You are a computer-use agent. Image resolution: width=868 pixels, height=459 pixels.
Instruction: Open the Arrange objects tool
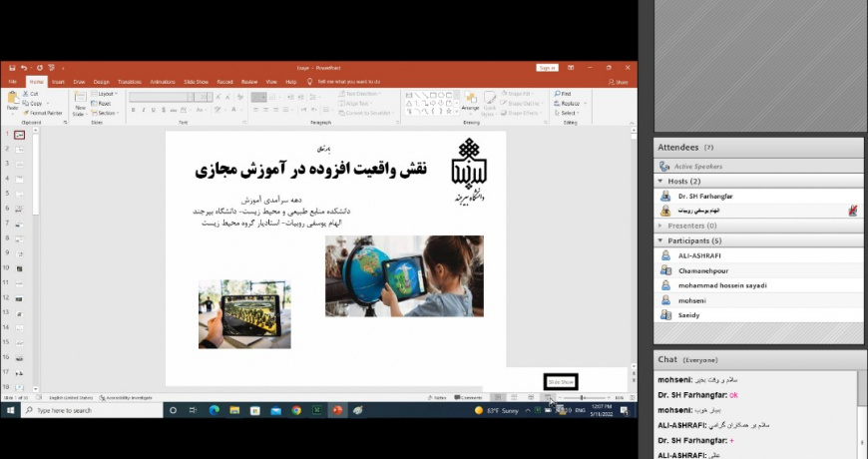[471, 102]
